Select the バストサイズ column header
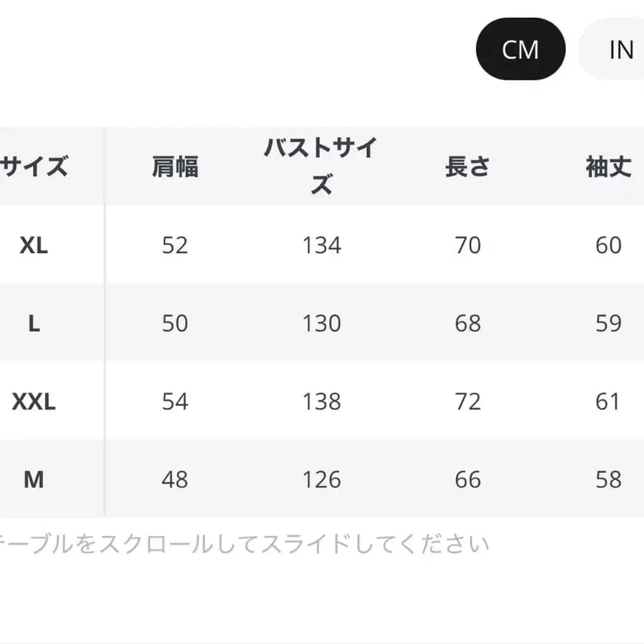Image resolution: width=644 pixels, height=644 pixels. (x=322, y=165)
